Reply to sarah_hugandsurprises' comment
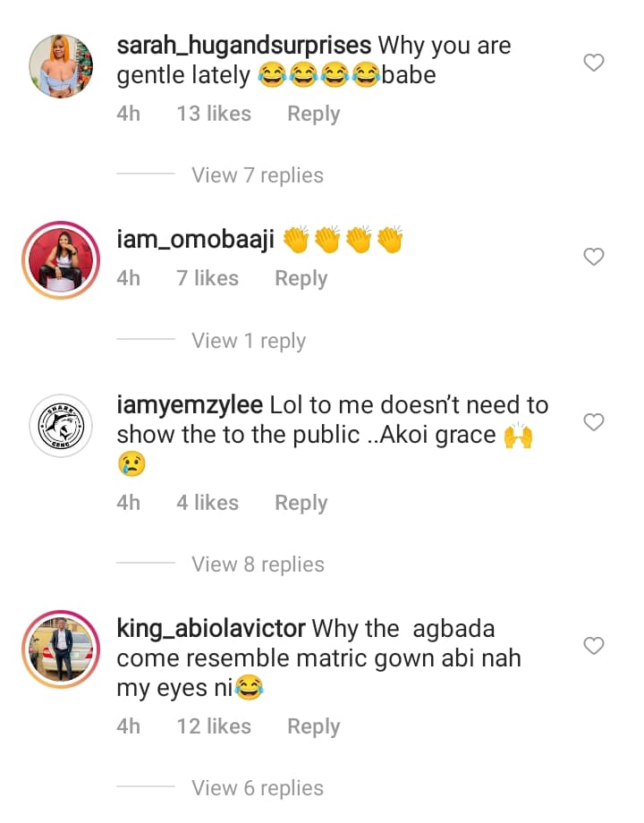 tap(313, 115)
